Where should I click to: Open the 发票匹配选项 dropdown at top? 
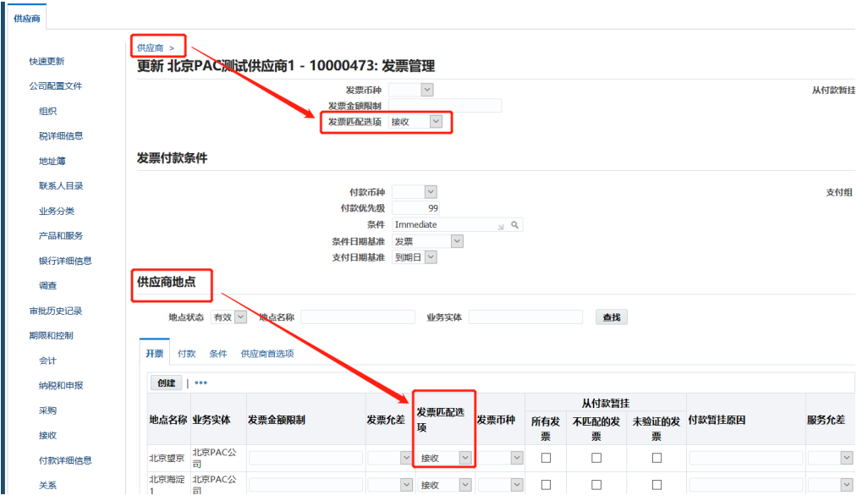click(415, 122)
